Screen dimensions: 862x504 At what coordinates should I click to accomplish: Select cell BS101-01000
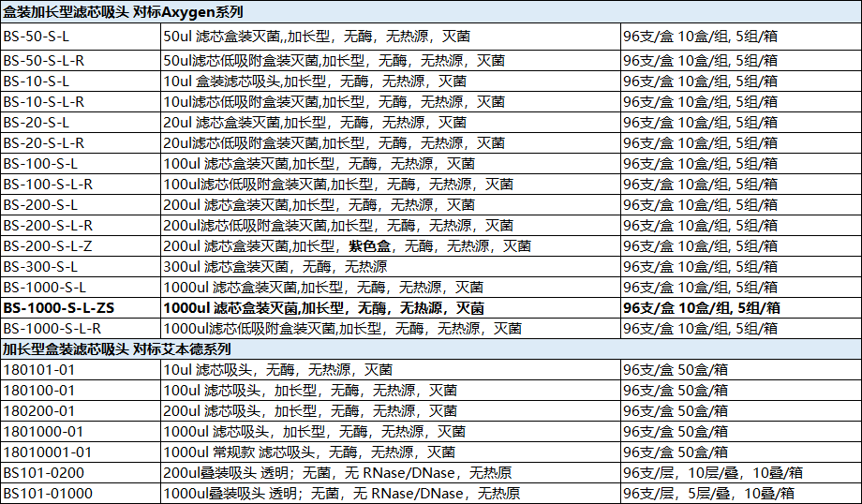click(x=81, y=493)
